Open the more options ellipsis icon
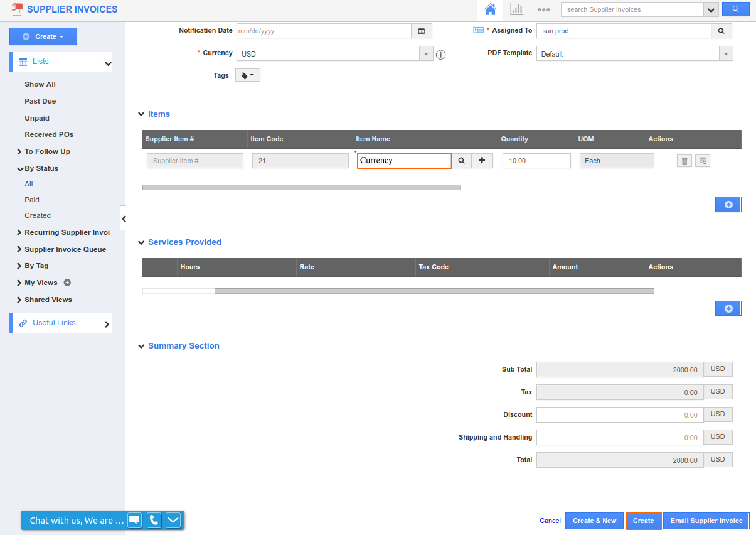 click(544, 10)
